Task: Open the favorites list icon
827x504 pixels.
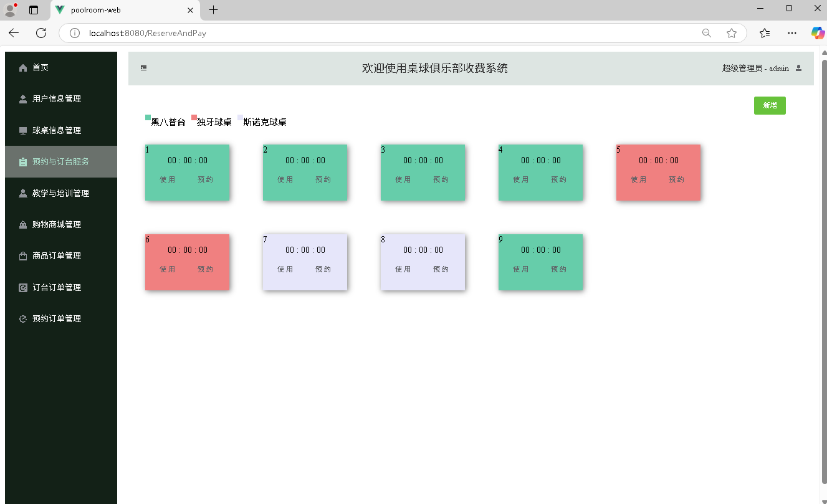Action: pos(765,33)
